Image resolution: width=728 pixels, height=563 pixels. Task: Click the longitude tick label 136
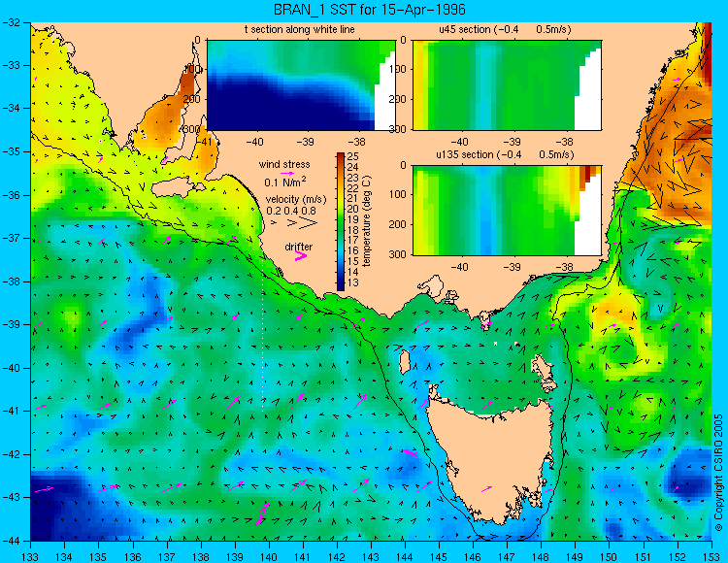[133, 557]
